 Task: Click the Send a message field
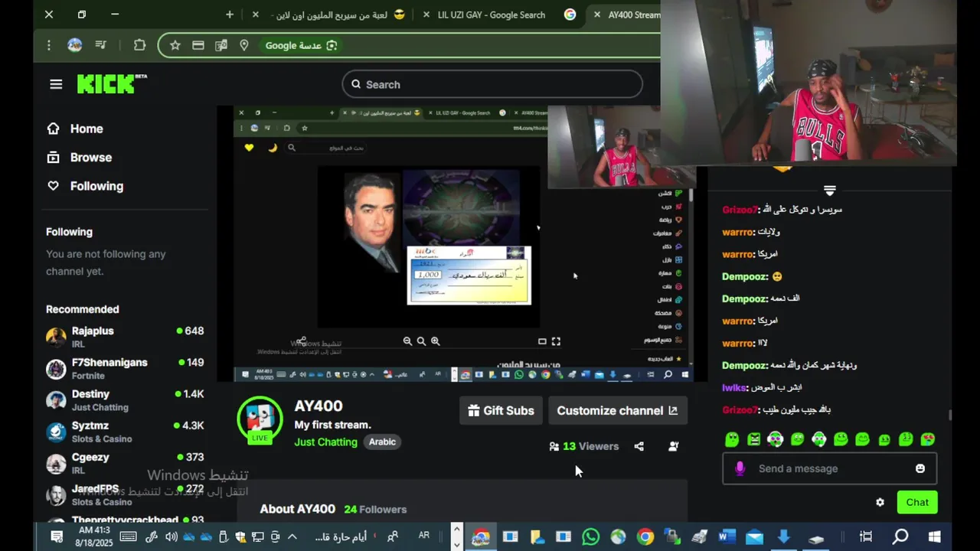829,468
